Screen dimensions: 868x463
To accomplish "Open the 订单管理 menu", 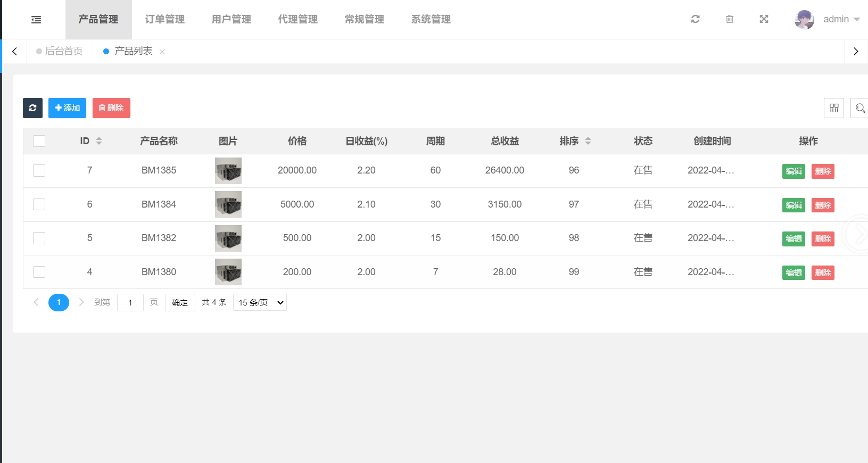I will 164,20.
